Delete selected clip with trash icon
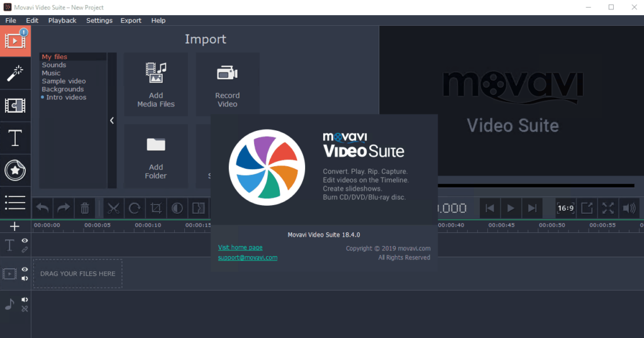Screen dimensions: 644x338 point(85,208)
